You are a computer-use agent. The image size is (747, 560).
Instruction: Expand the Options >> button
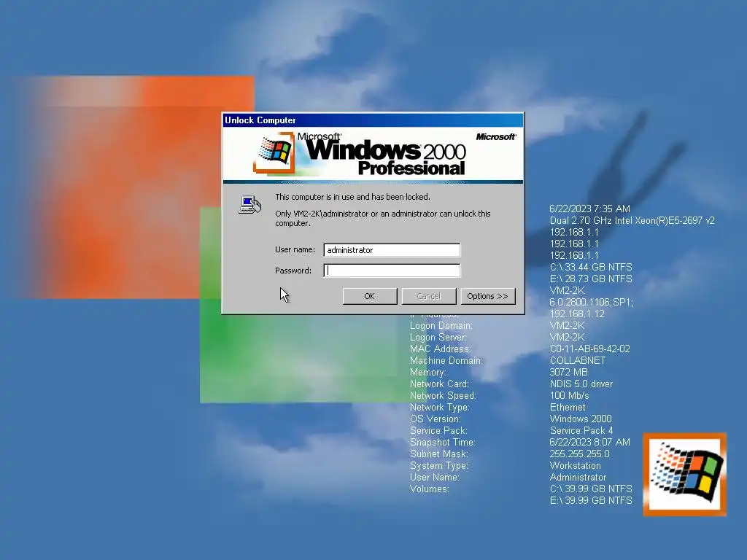click(488, 296)
